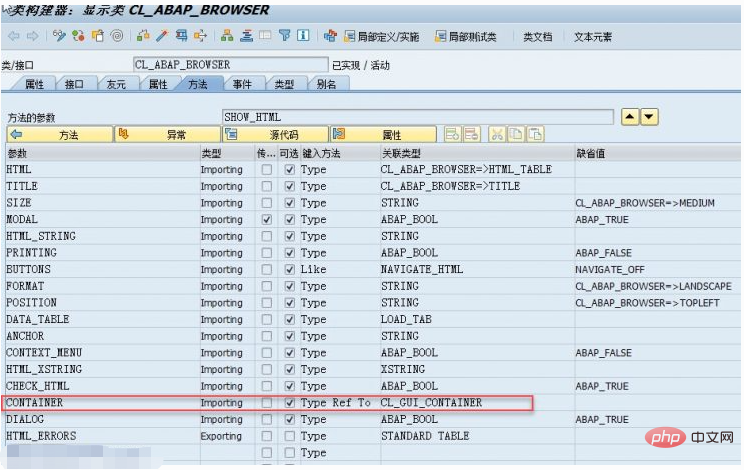Click the yellow 异常 button
Image resolution: width=744 pixels, height=470 pixels.
point(168,135)
